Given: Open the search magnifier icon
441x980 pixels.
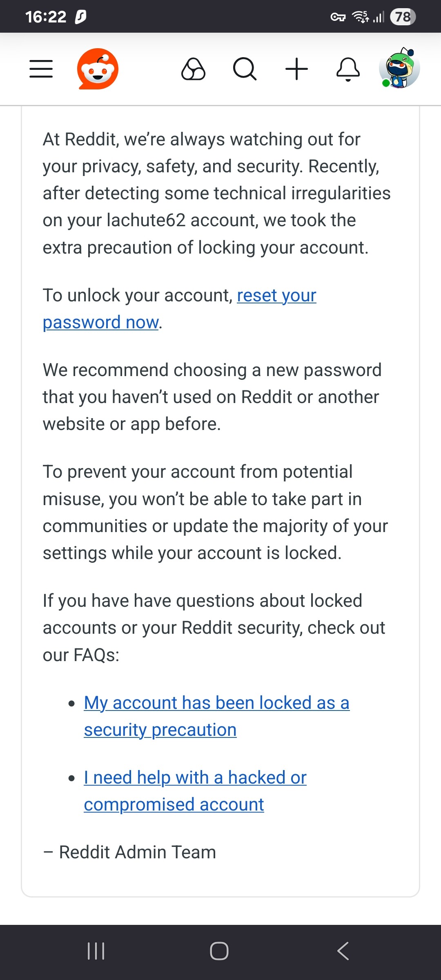Looking at the screenshot, I should click(x=245, y=69).
